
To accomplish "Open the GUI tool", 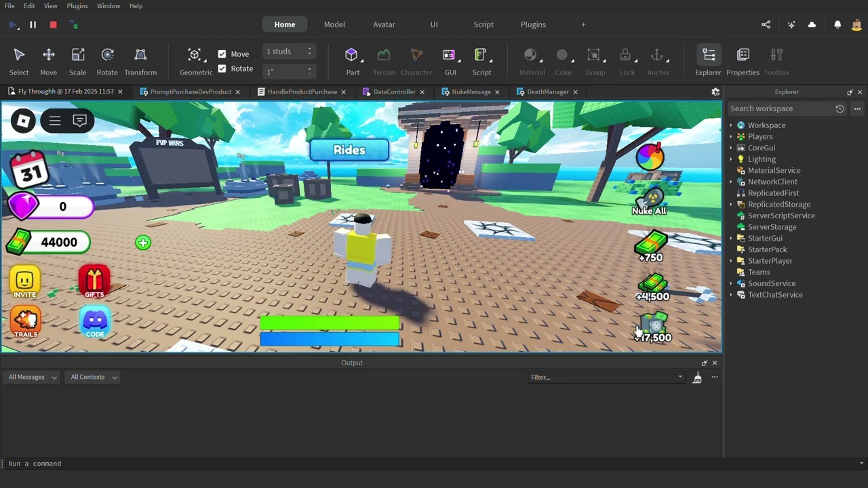I will click(450, 62).
